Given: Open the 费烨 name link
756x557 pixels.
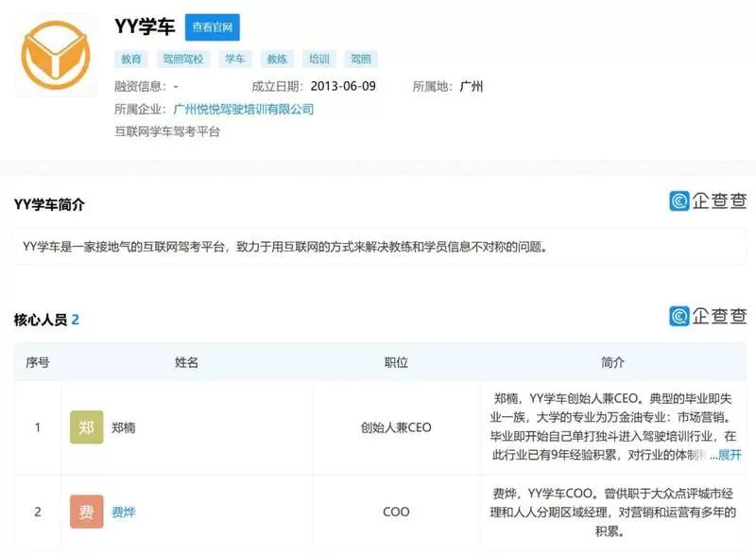Looking at the screenshot, I should (x=124, y=512).
